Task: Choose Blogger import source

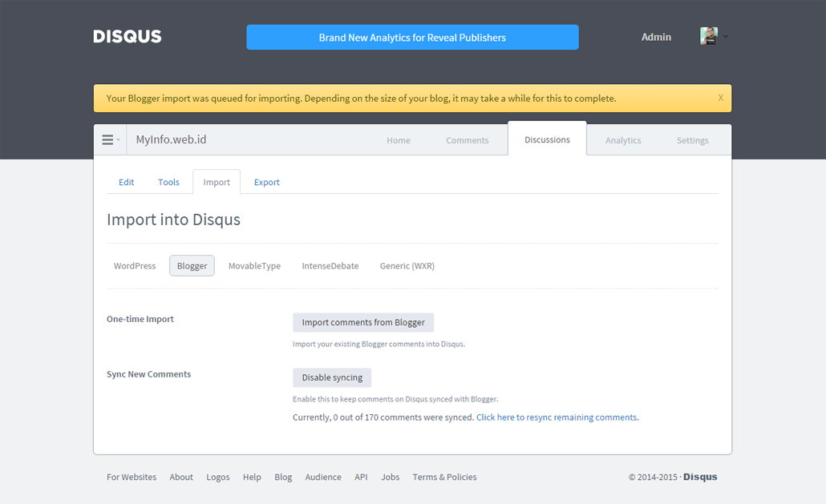Action: pos(192,266)
